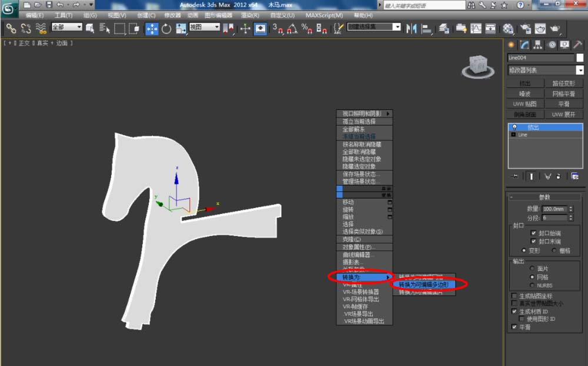
Task: Open the Material Editor sphere icon
Action: 508,29
